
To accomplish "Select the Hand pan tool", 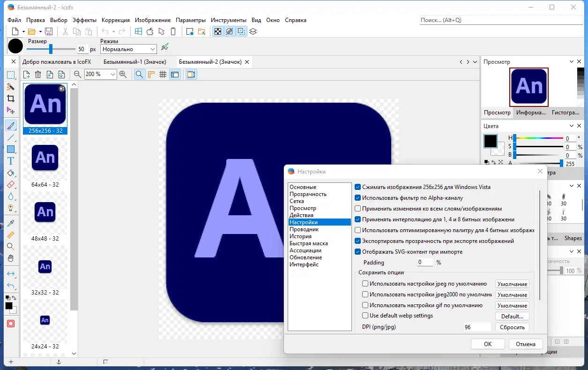I will (x=10, y=258).
